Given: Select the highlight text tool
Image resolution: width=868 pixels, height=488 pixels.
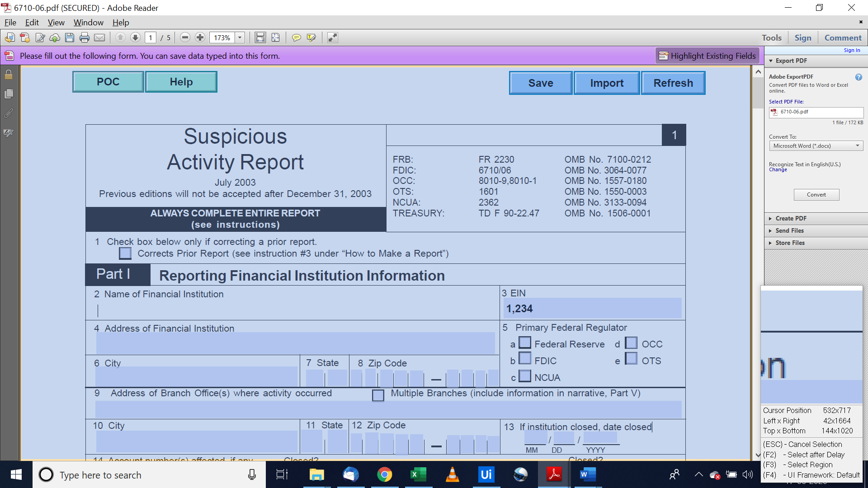Looking at the screenshot, I should (x=311, y=38).
